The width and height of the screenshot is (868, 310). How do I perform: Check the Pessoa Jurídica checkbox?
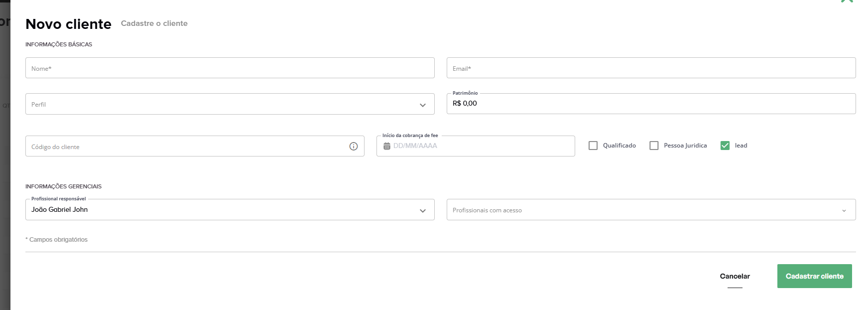point(654,146)
